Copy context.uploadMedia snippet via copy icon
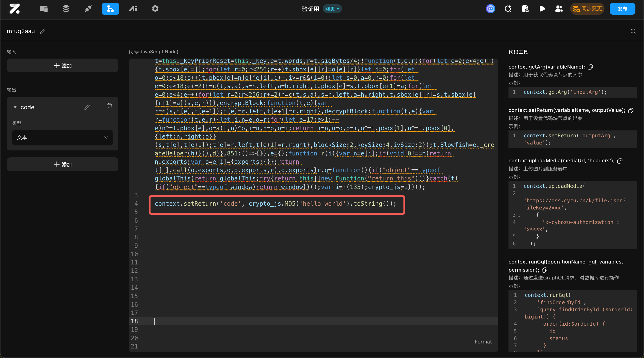The width and height of the screenshot is (644, 358). (x=620, y=161)
